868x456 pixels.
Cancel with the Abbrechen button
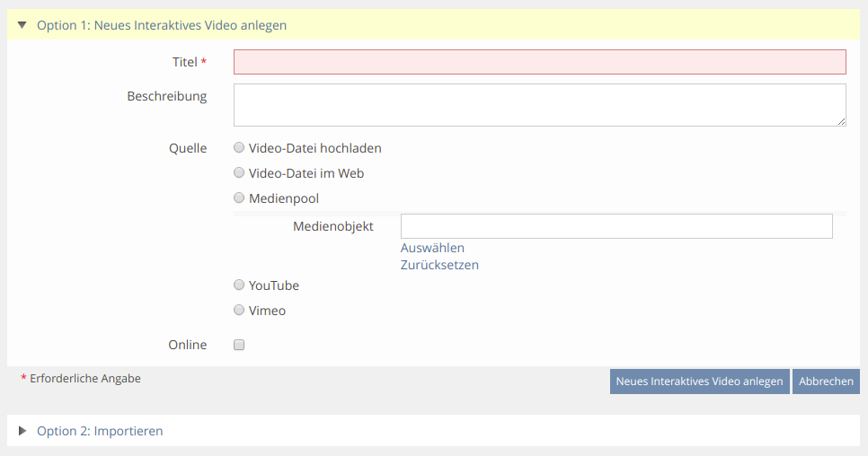pos(826,381)
